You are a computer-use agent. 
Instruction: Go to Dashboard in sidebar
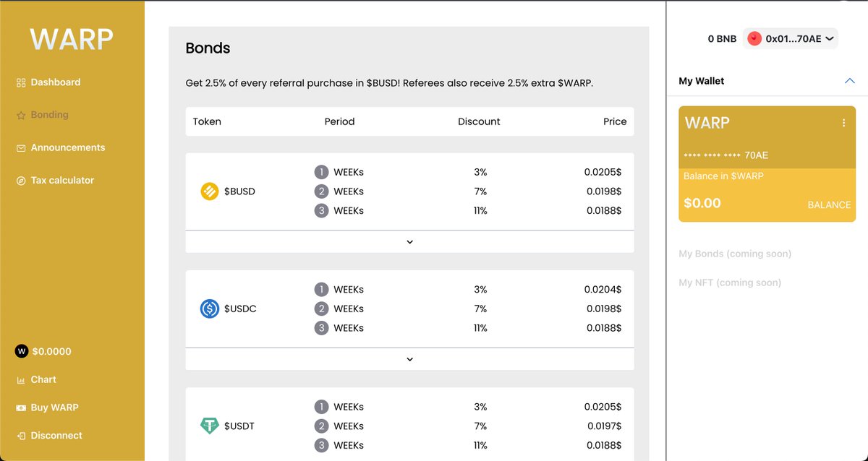click(x=56, y=82)
